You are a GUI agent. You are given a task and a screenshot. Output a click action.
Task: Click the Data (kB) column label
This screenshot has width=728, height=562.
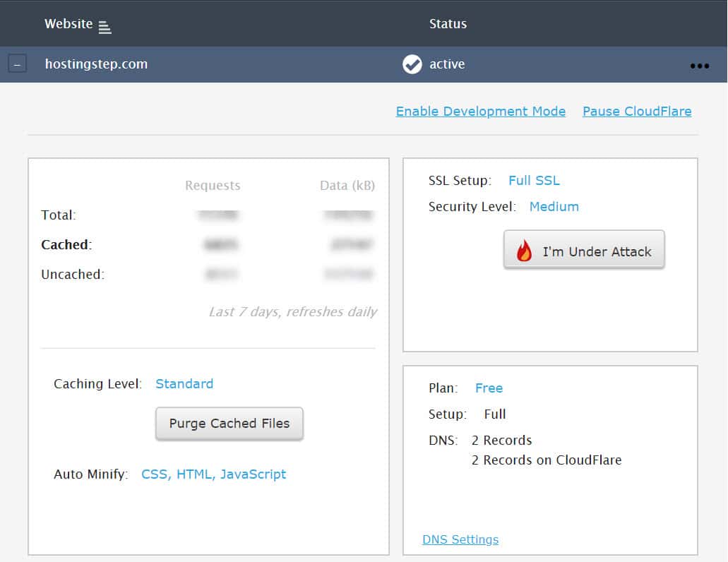point(347,186)
